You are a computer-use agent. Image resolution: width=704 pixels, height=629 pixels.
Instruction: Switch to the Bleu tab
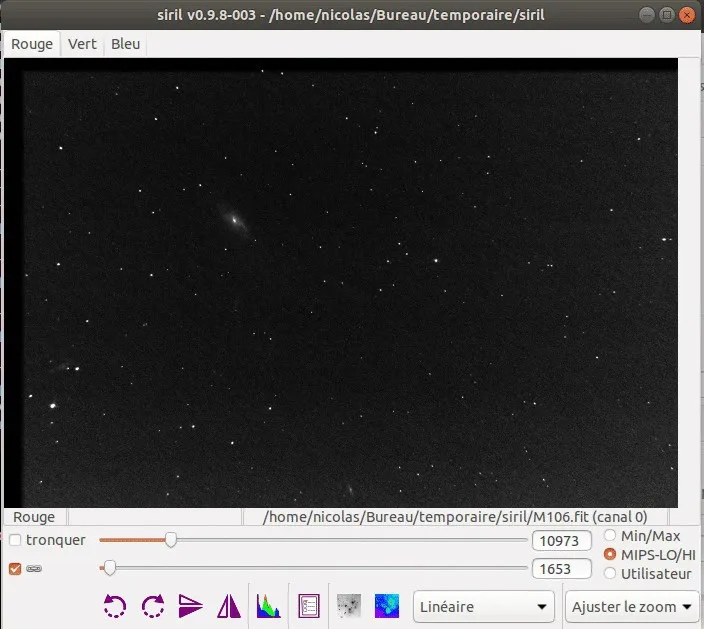pyautogui.click(x=125, y=44)
